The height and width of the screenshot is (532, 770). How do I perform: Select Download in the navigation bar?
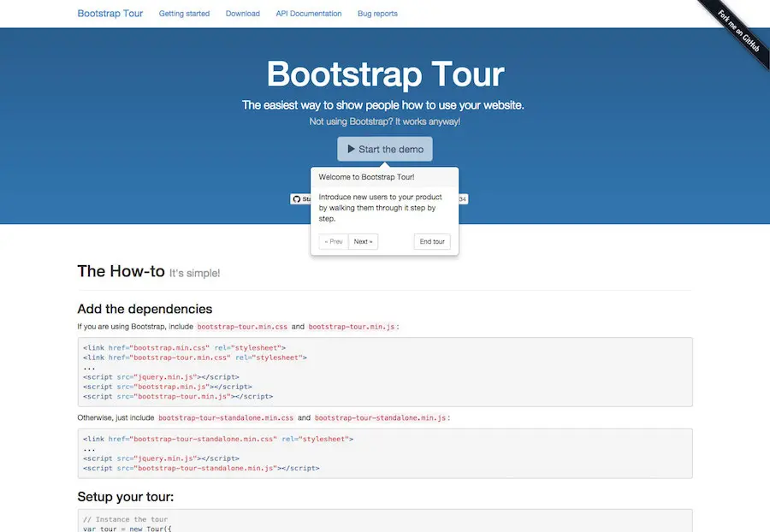242,13
